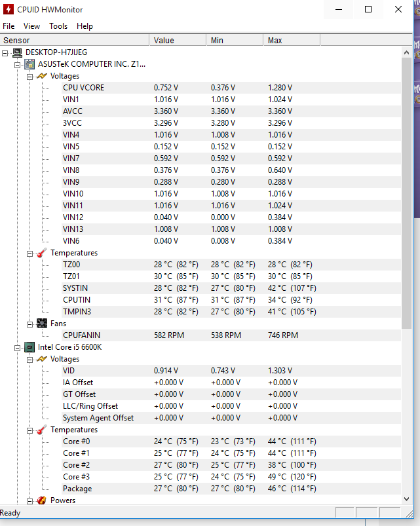The image size is (420, 526).
Task: Select the VIN12 voltage row
Action: pos(231,217)
